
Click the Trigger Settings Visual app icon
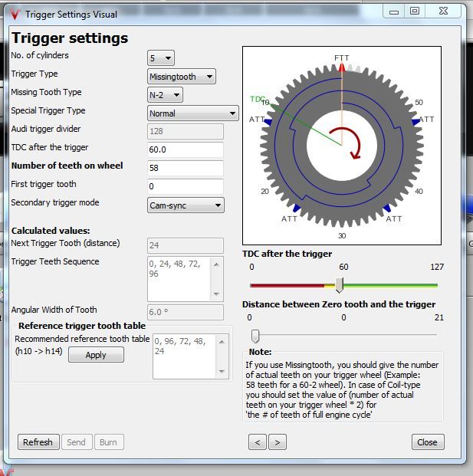tap(15, 15)
